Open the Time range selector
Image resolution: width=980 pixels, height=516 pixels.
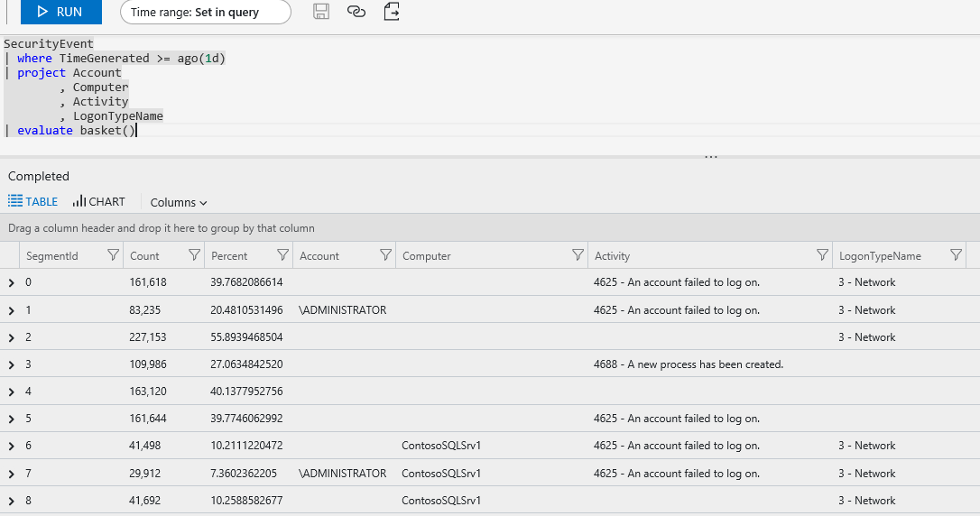(x=205, y=12)
